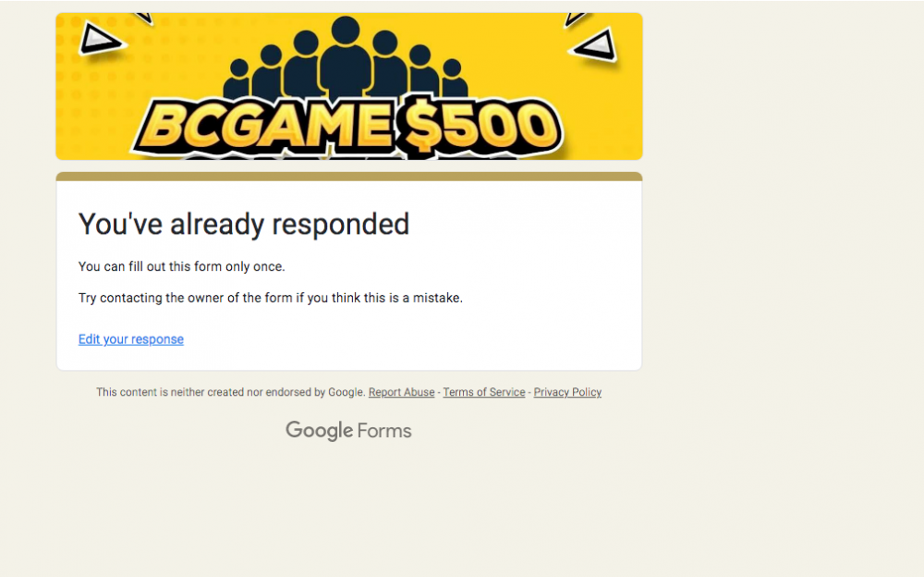Click the "You've already responded" heading
The width and height of the screenshot is (924, 577).
tap(243, 224)
